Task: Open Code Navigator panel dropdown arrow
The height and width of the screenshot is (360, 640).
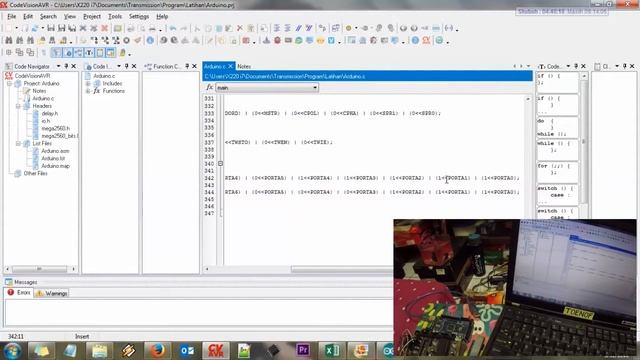Action: (58, 66)
